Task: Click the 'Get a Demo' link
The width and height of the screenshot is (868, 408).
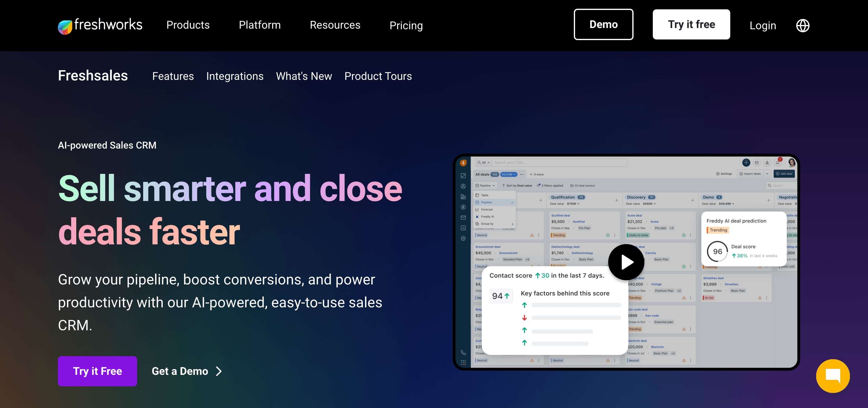Action: [180, 371]
